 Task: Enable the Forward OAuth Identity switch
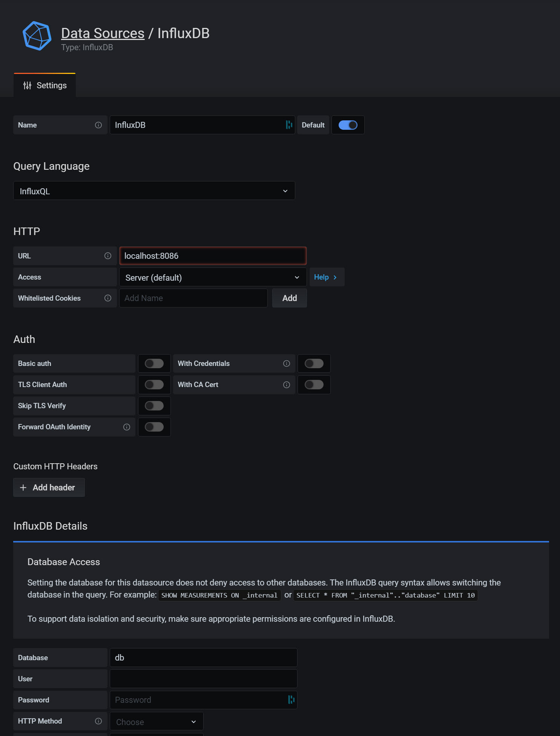pos(154,427)
